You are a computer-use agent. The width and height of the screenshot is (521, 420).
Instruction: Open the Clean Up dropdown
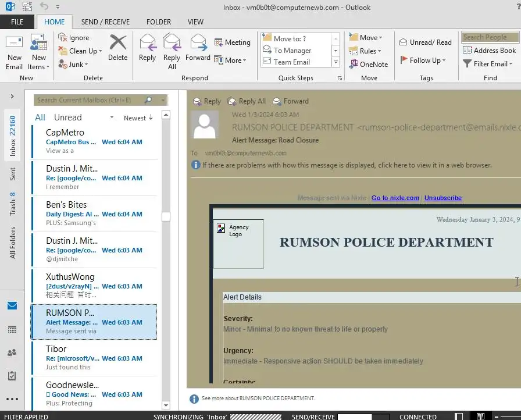point(80,51)
